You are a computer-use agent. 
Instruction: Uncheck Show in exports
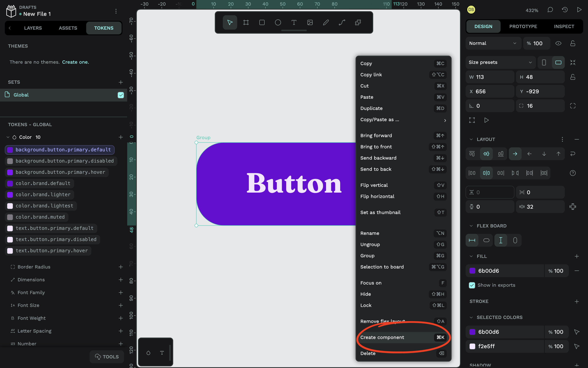pos(472,285)
